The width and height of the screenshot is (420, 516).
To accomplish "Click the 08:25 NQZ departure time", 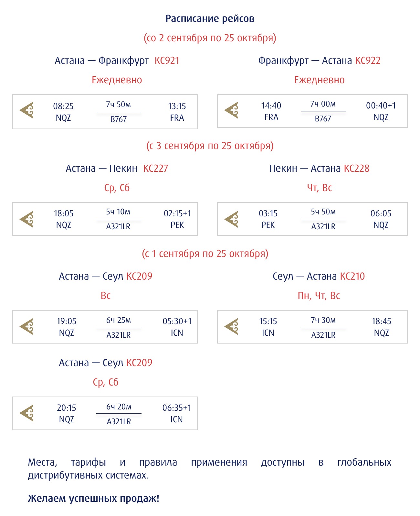I will (63, 112).
